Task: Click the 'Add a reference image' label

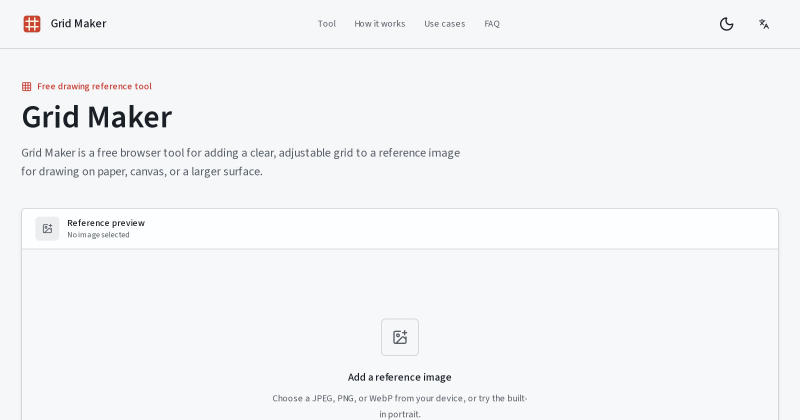Action: point(399,377)
